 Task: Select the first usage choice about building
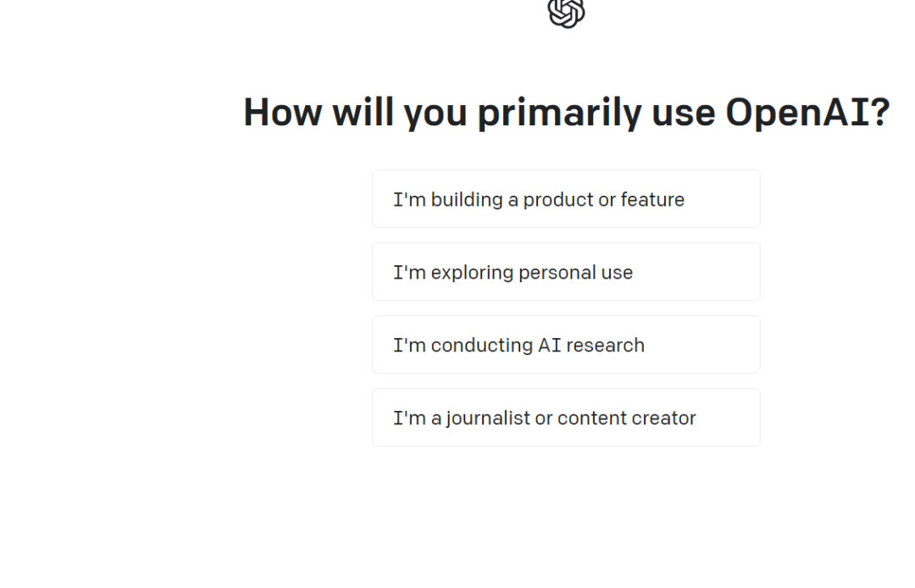point(566,199)
